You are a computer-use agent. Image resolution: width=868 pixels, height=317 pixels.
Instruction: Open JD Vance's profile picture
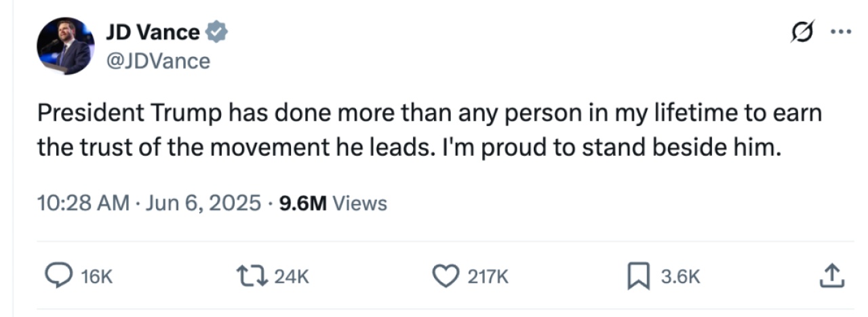pos(65,45)
